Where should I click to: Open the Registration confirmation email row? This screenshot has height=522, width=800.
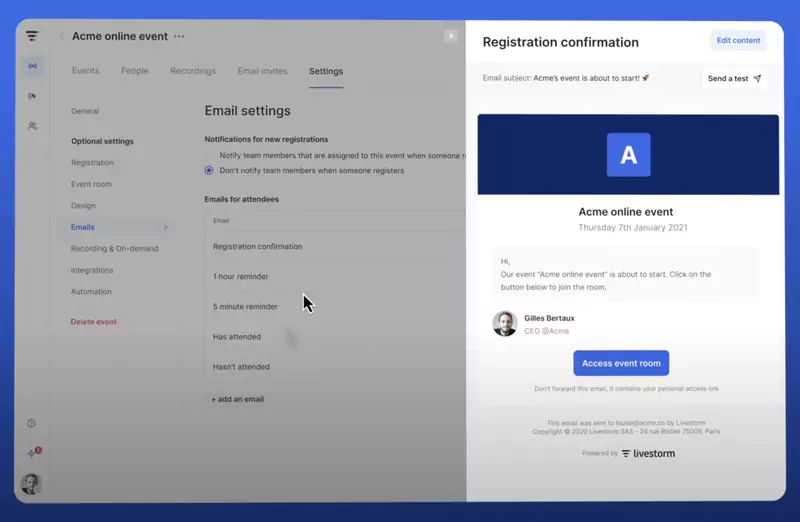tap(336, 246)
